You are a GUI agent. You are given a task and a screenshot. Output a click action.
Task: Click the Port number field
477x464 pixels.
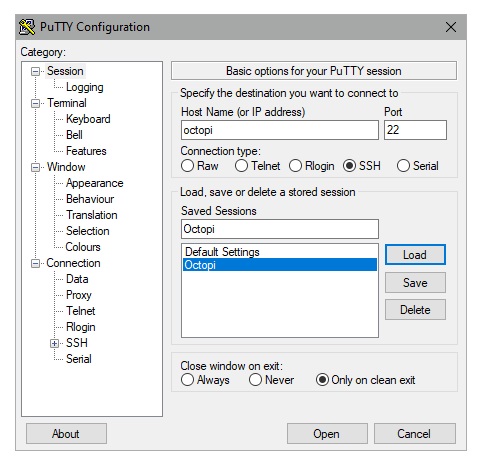(x=415, y=130)
